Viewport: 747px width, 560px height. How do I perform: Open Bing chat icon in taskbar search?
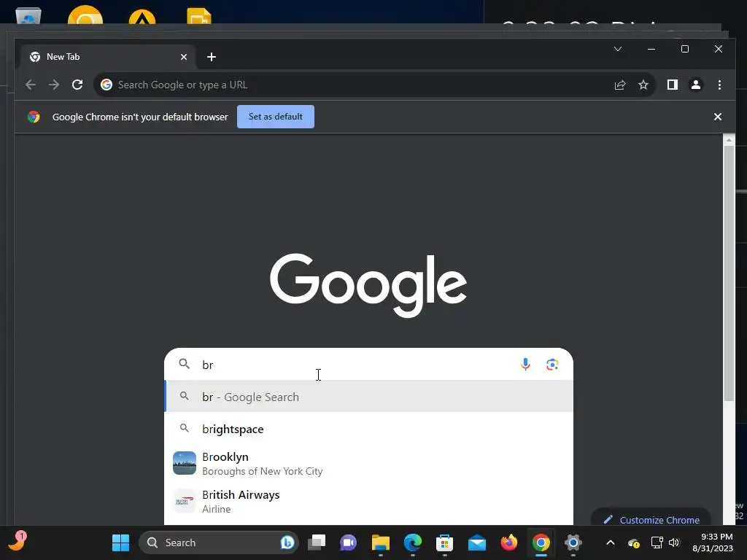coord(287,542)
